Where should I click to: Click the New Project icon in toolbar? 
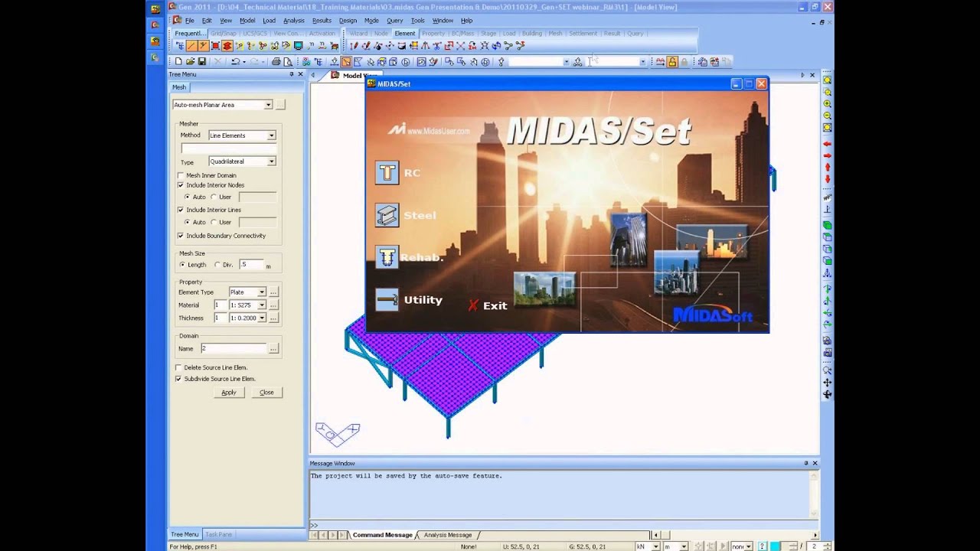coord(178,61)
